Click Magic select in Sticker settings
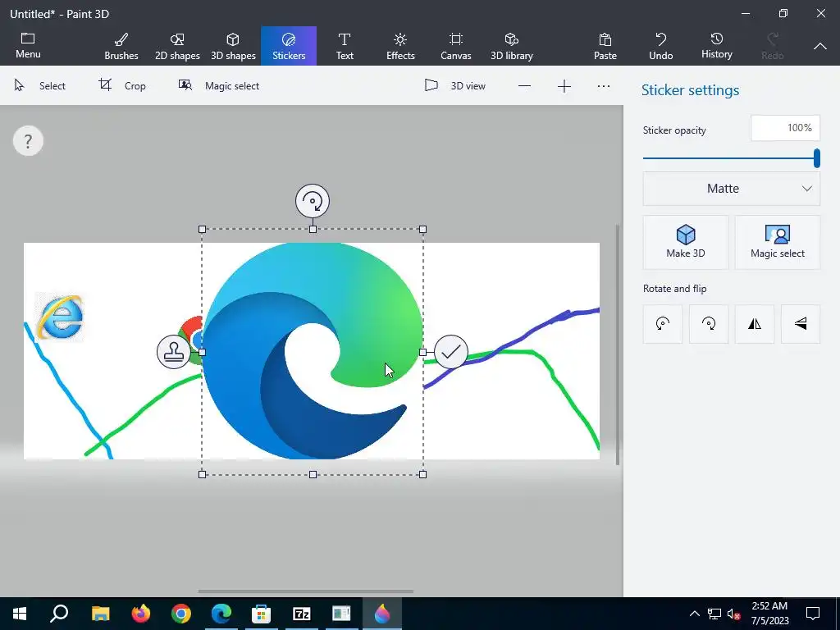 (x=778, y=242)
